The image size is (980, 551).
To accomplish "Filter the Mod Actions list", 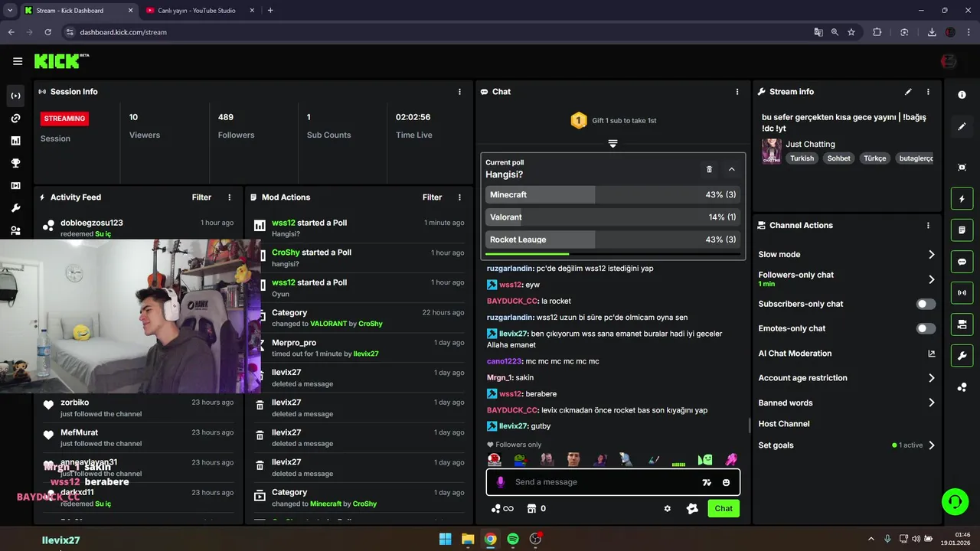I will click(432, 197).
